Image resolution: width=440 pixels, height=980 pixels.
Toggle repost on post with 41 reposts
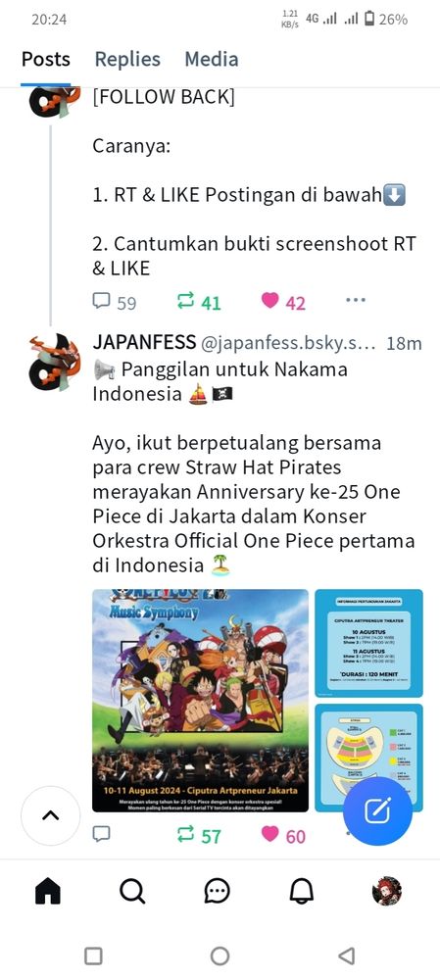tap(199, 303)
